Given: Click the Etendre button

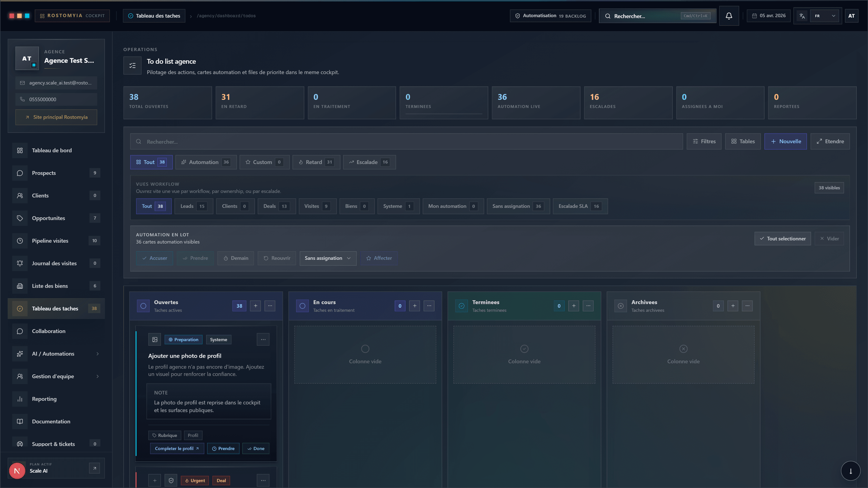Looking at the screenshot, I should pyautogui.click(x=830, y=142).
